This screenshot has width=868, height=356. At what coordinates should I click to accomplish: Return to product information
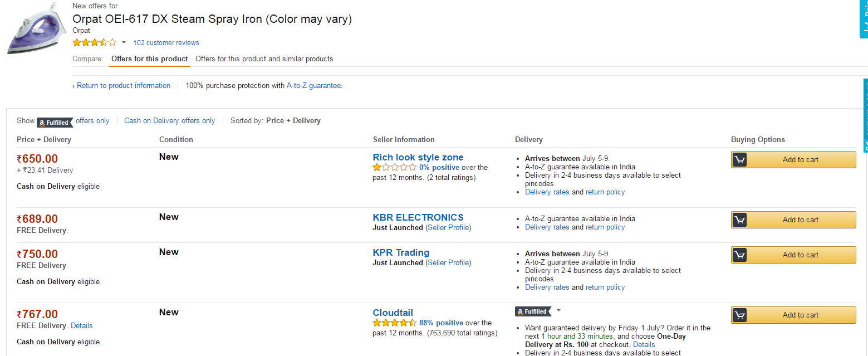point(121,85)
